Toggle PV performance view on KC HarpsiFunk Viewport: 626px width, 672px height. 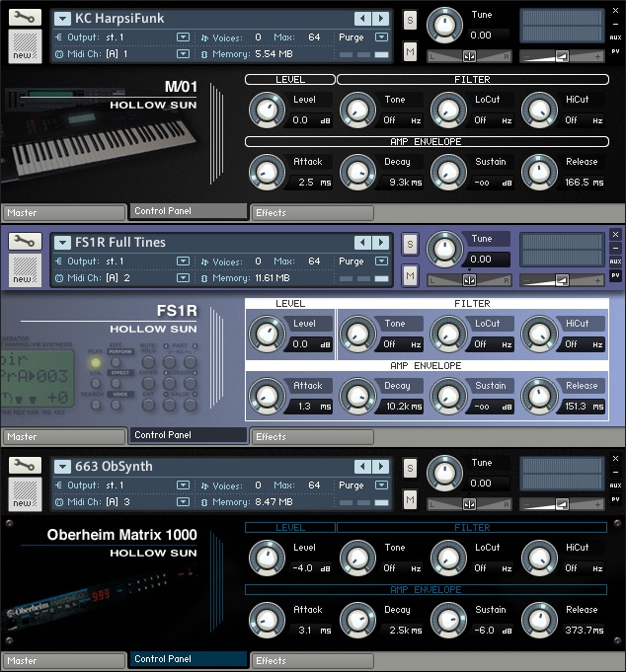tap(615, 51)
